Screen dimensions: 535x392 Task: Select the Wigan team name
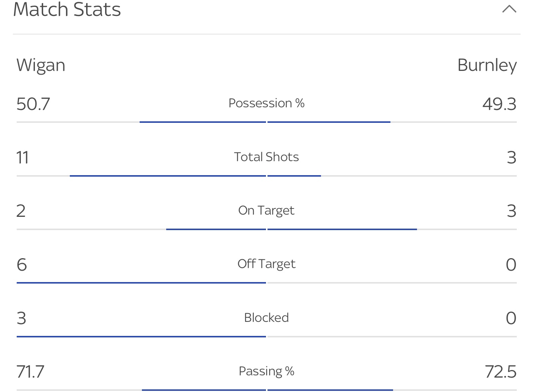click(x=41, y=65)
